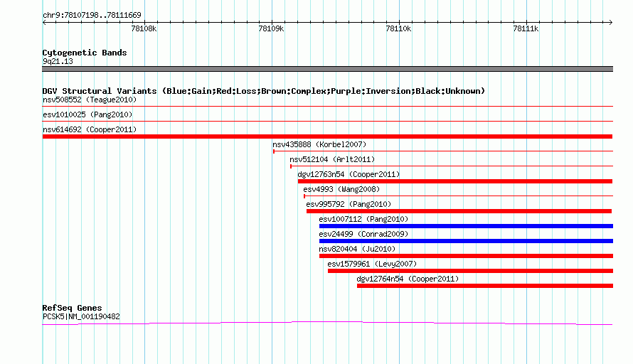633x364 pixels.
Task: Click the thick red bar for nsv614692
Action: pos(327,136)
